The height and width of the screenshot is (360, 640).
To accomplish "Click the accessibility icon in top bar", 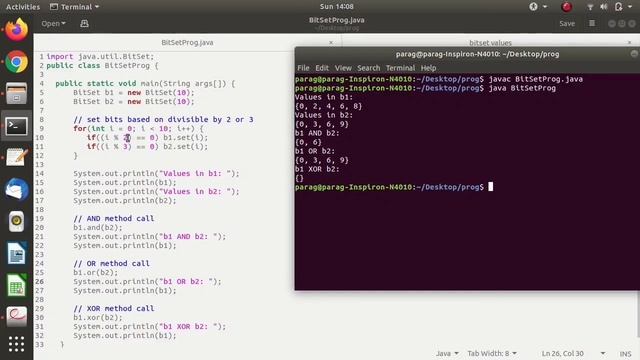I will click(533, 7).
